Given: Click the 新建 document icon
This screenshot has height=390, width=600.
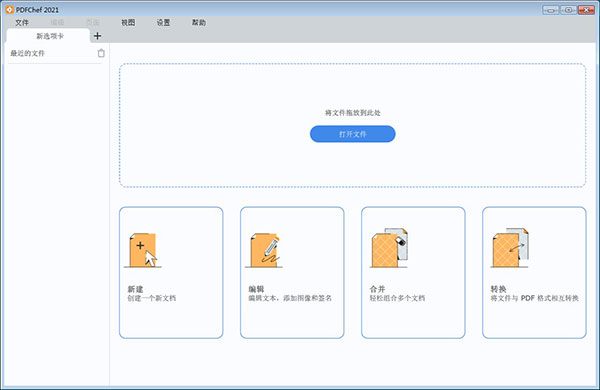Looking at the screenshot, I should (x=143, y=250).
